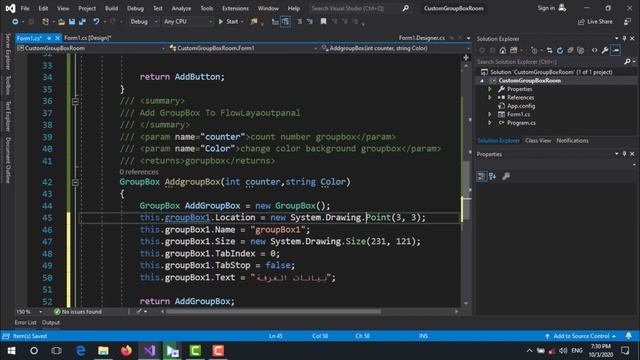Collapse the AddgroupBox method at line 42

pos(76,182)
